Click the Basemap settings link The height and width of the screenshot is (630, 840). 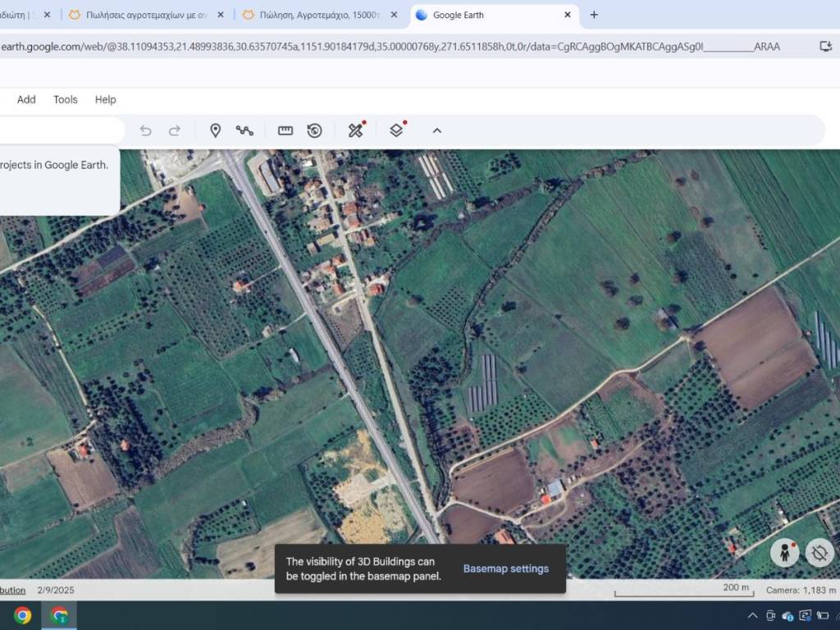click(505, 568)
